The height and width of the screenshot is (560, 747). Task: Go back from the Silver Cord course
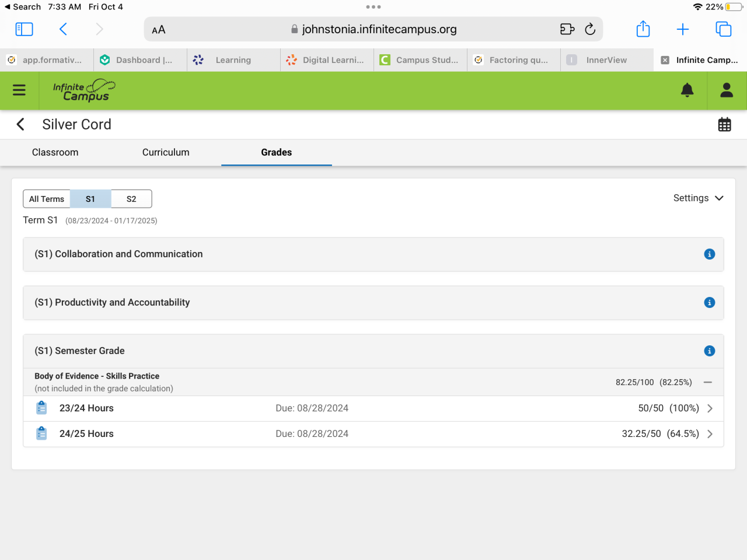pyautogui.click(x=20, y=124)
